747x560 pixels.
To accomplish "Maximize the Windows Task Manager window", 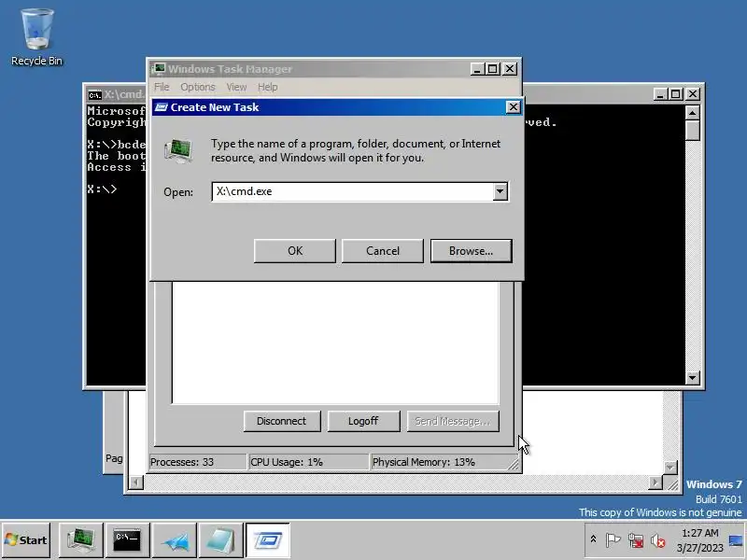I will coord(493,69).
